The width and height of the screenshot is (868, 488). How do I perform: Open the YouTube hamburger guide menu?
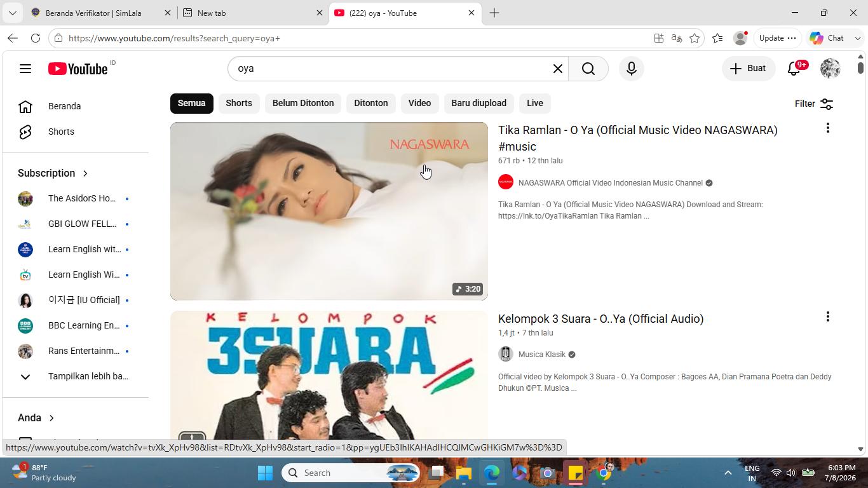[25, 69]
